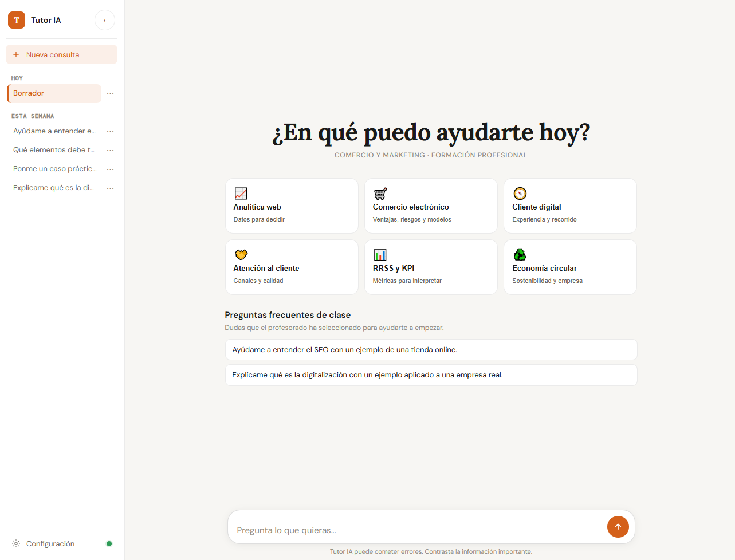The height and width of the screenshot is (560, 735).
Task: Click 'Experiencia y recorrido' subtitle text
Action: tap(544, 220)
